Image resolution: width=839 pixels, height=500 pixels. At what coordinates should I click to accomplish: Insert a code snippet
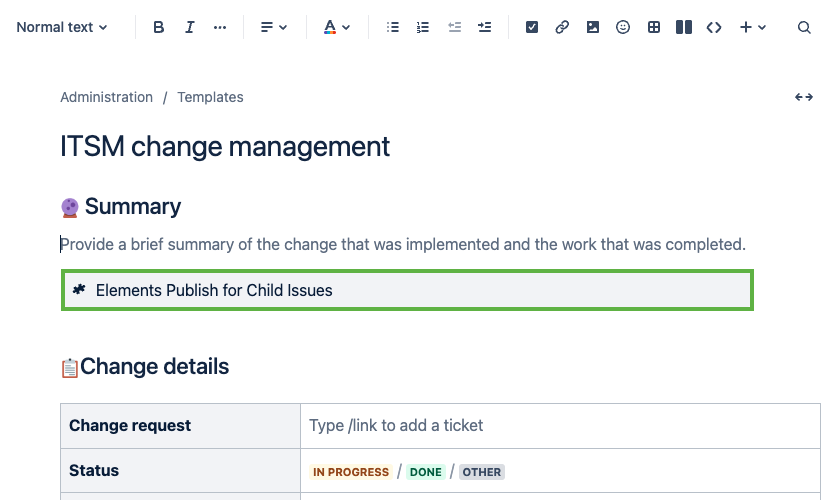pyautogui.click(x=714, y=27)
